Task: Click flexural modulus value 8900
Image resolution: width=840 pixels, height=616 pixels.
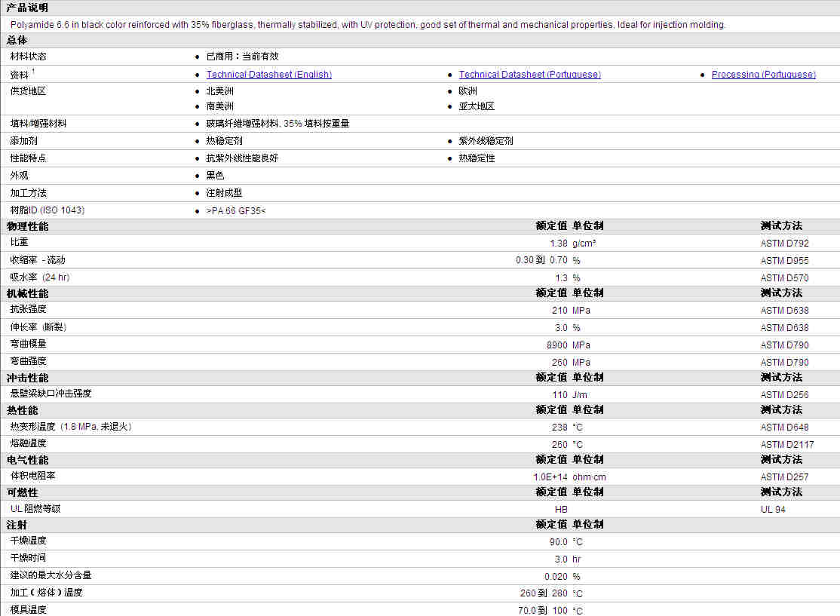Action: coord(556,345)
